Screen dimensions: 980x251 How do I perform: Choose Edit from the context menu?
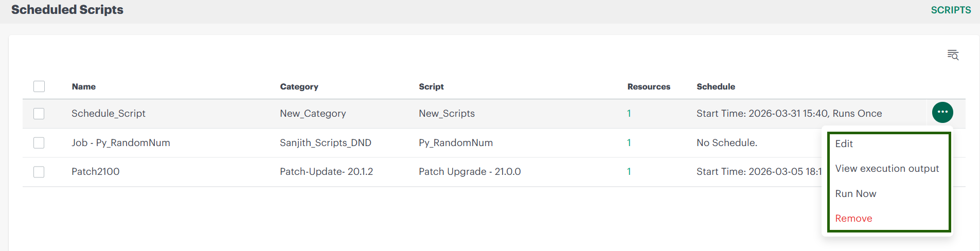click(x=844, y=144)
